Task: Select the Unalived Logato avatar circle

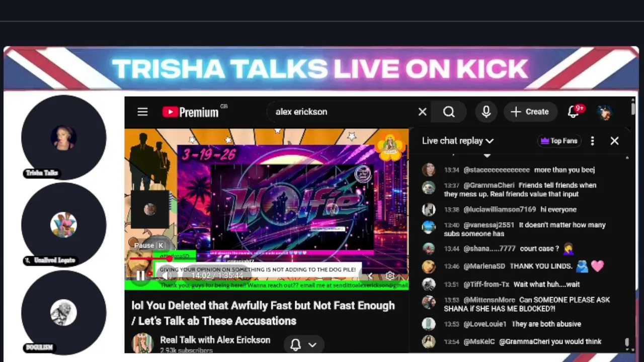Action: click(63, 225)
